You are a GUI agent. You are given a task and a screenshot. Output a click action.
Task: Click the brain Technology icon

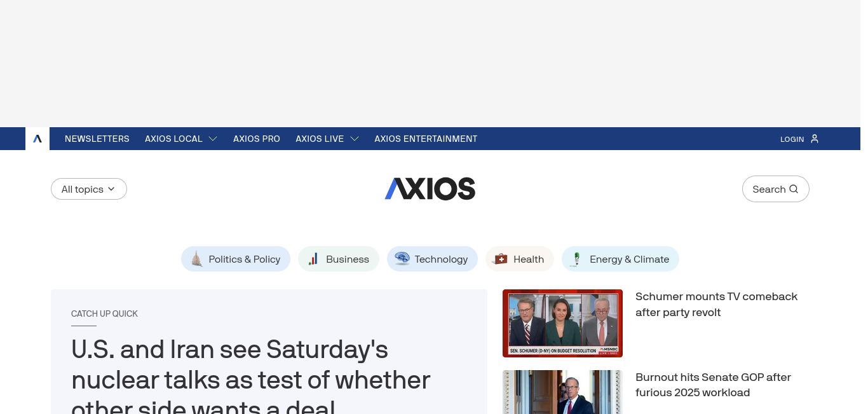402,258
